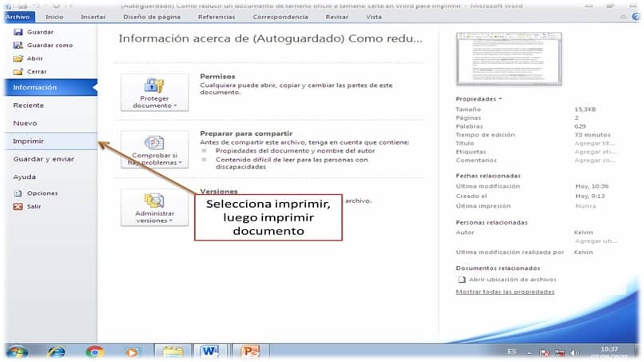This screenshot has width=644, height=362.
Task: Click Mostrar todas las propiedades link
Action: 505,292
